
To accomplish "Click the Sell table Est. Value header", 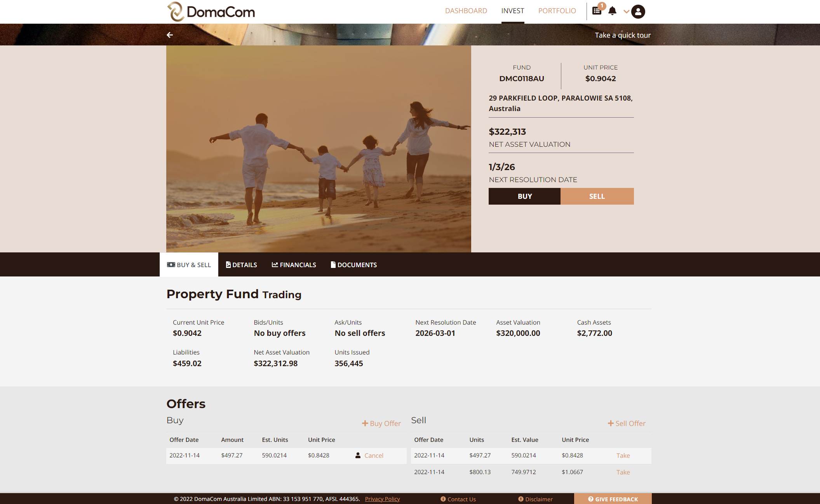I will point(525,440).
